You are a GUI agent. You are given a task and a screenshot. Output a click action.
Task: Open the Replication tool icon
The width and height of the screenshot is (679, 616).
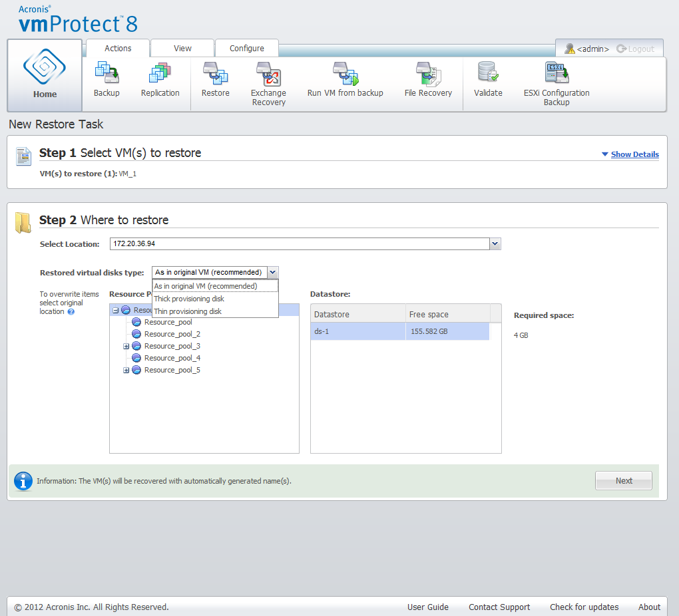point(160,73)
